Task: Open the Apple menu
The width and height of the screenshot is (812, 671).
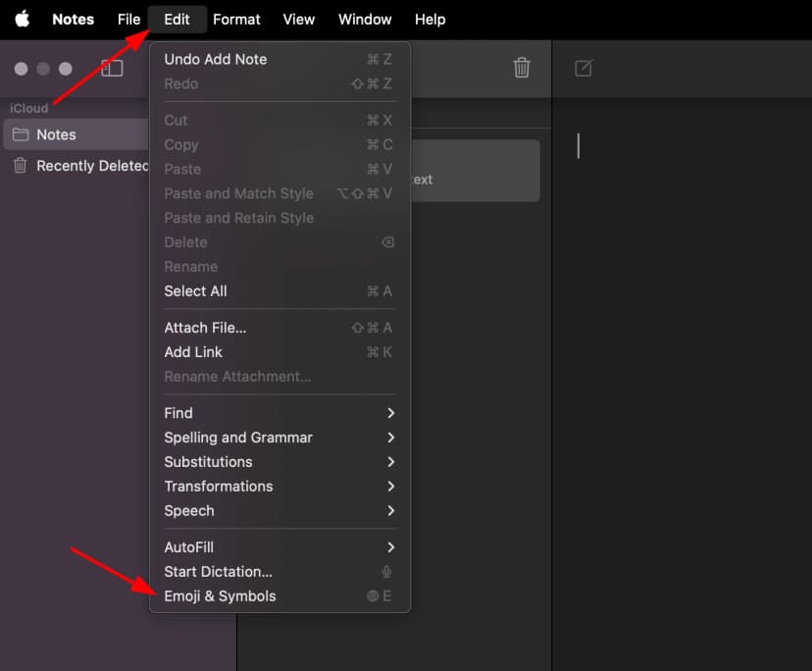Action: coord(22,19)
